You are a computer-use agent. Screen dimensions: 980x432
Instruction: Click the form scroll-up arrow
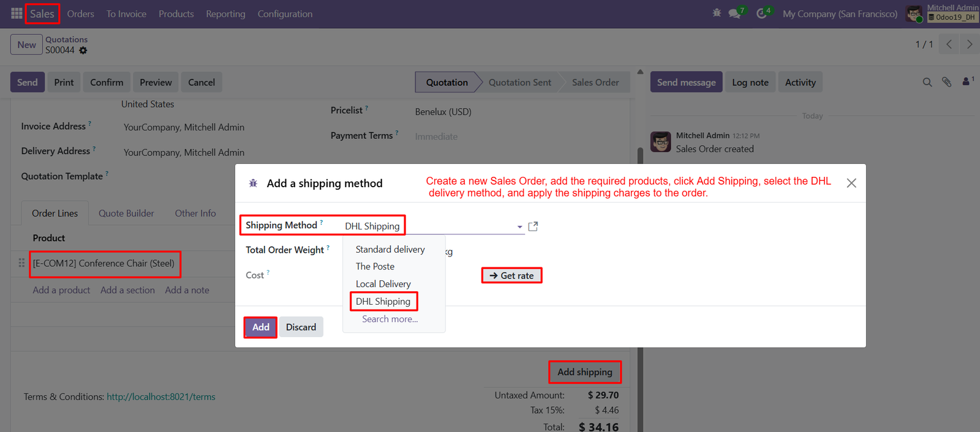640,72
